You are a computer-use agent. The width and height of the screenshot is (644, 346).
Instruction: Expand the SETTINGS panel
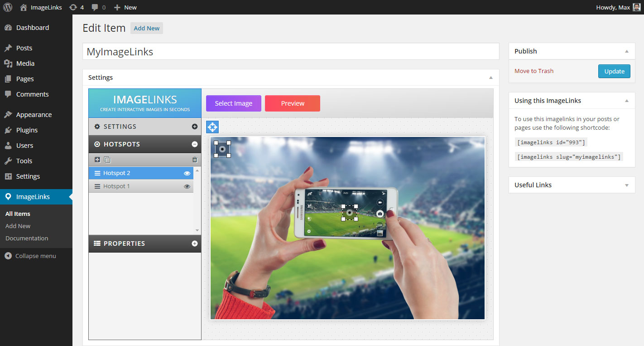click(194, 127)
